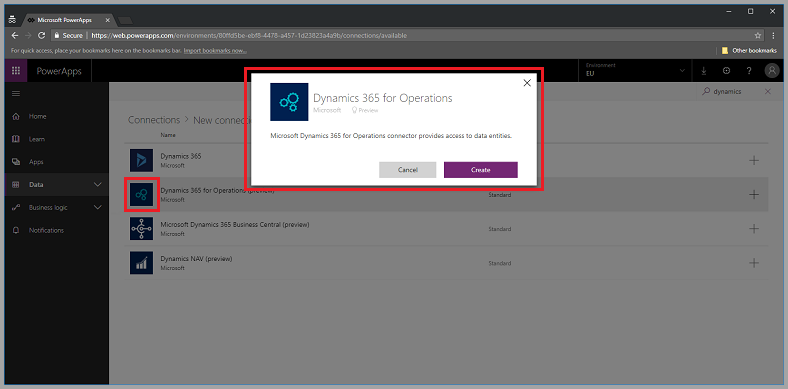Select Dynamics NAV (preview) text
Image resolution: width=788 pixels, height=389 pixels.
coord(196,259)
